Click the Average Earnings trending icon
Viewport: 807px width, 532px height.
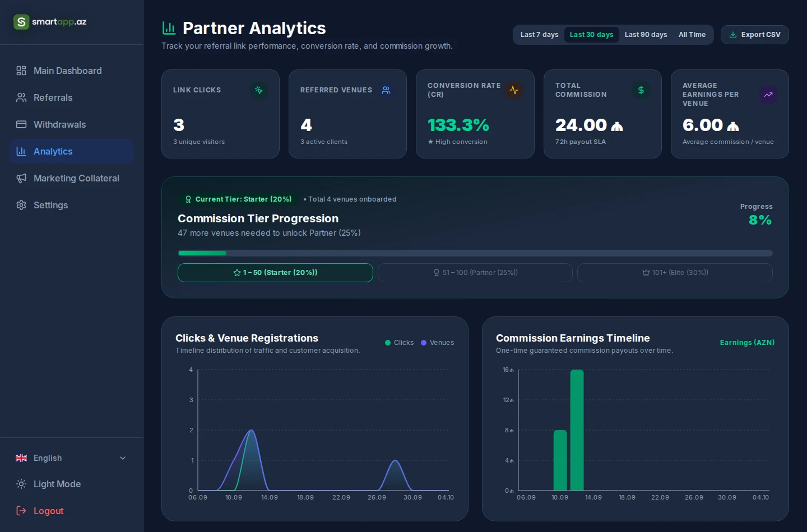coord(768,95)
